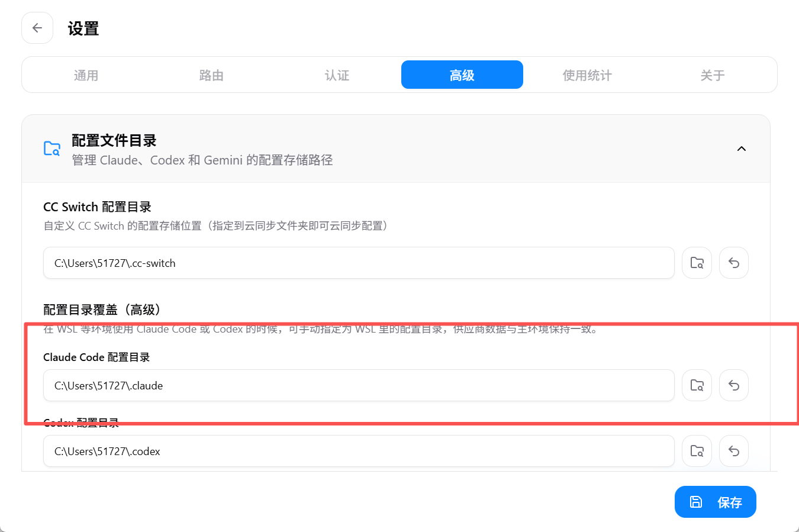Go back using the arrow button
Screen dimensions: 799x532
click(x=37, y=28)
